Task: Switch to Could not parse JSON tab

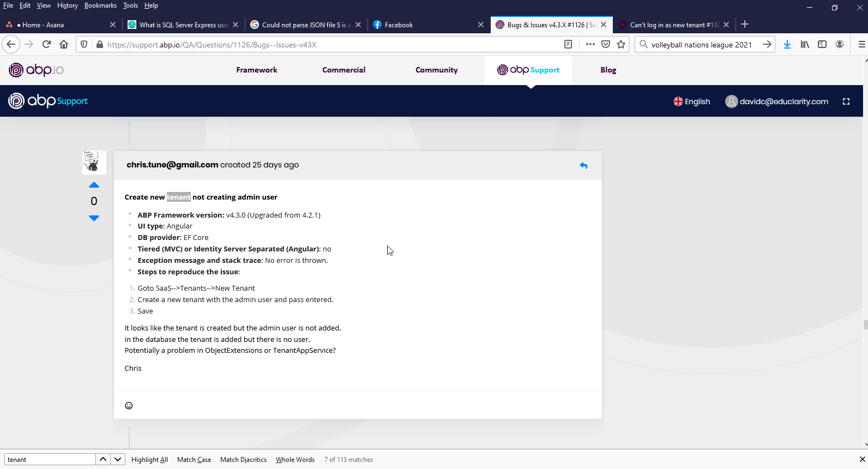Action: (x=305, y=25)
